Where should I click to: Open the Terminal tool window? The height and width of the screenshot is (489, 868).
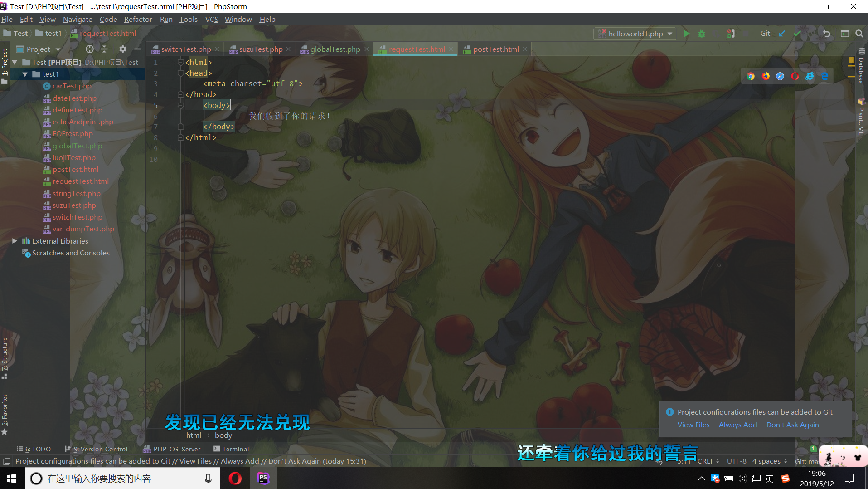click(x=231, y=449)
